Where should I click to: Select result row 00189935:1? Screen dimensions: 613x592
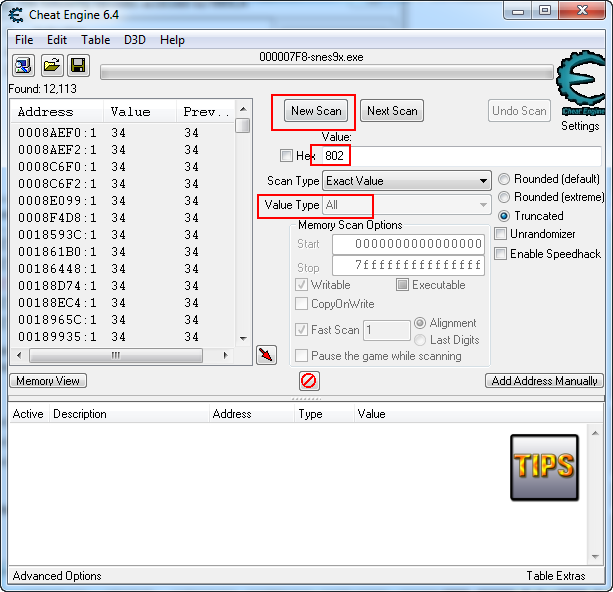(x=123, y=337)
